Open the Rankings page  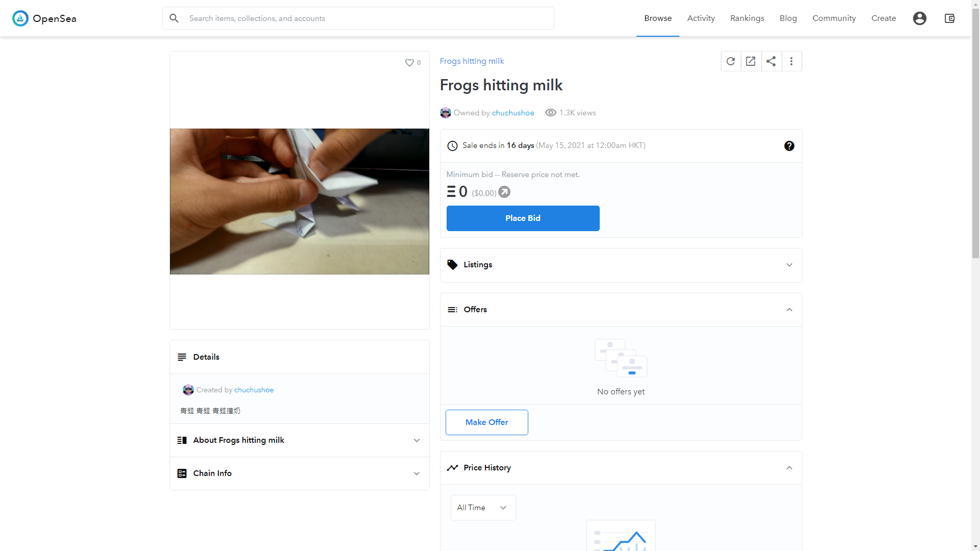tap(747, 18)
